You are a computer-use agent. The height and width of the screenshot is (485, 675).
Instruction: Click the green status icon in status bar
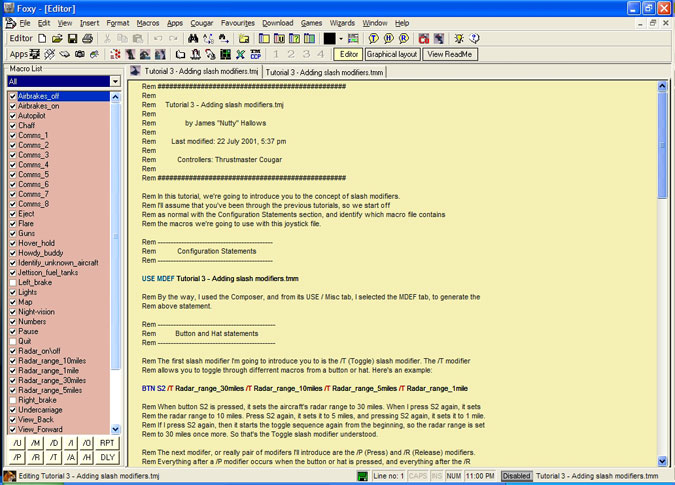(x=362, y=476)
